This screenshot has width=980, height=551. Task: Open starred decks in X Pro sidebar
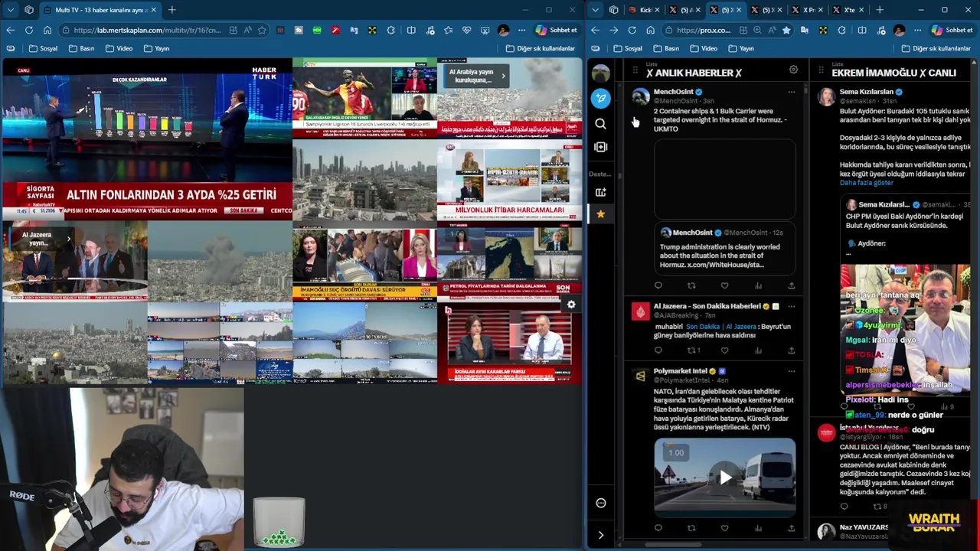pyautogui.click(x=601, y=214)
